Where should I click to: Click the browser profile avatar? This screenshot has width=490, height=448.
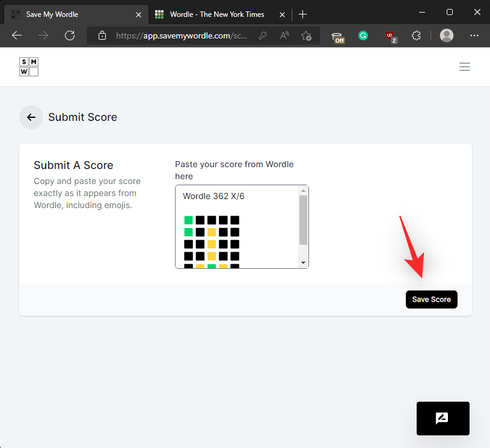[x=447, y=35]
